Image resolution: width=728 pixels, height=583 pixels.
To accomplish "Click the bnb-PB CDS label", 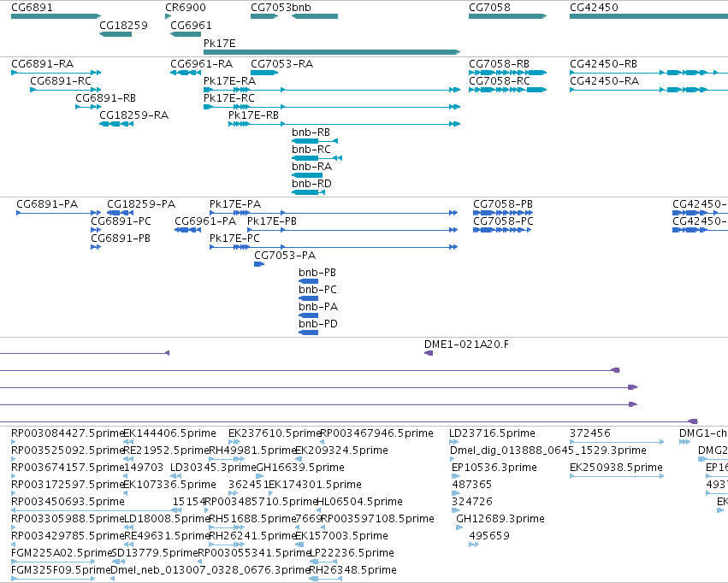I will (x=317, y=273).
